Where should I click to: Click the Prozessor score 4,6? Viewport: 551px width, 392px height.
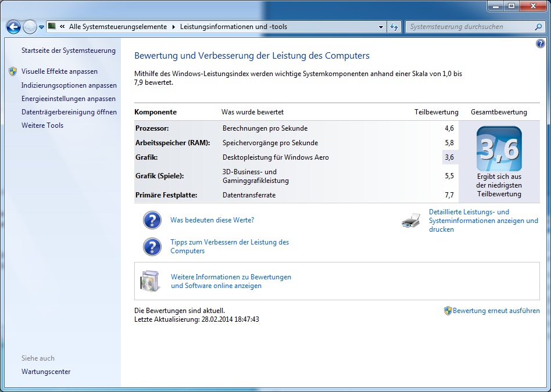point(449,128)
